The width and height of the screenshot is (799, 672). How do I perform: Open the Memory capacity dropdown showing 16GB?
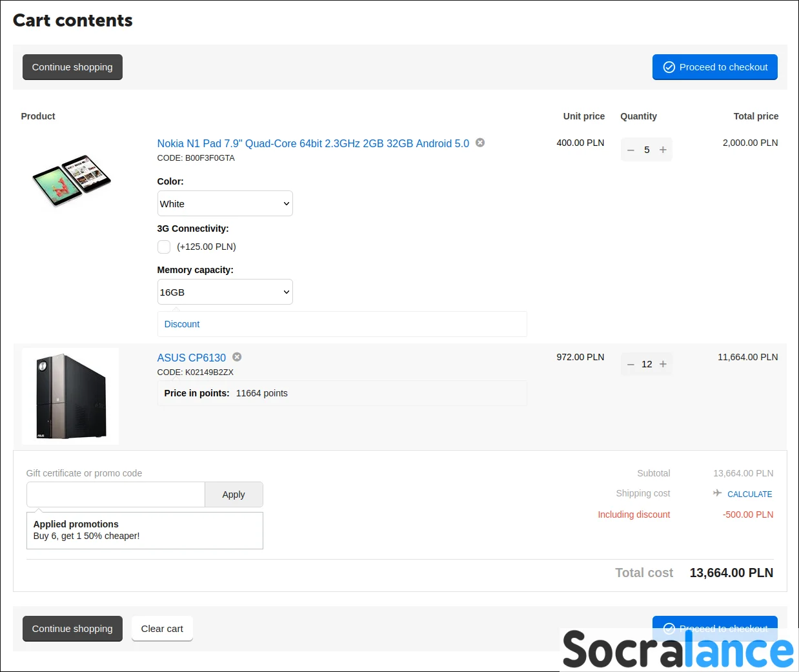[225, 292]
